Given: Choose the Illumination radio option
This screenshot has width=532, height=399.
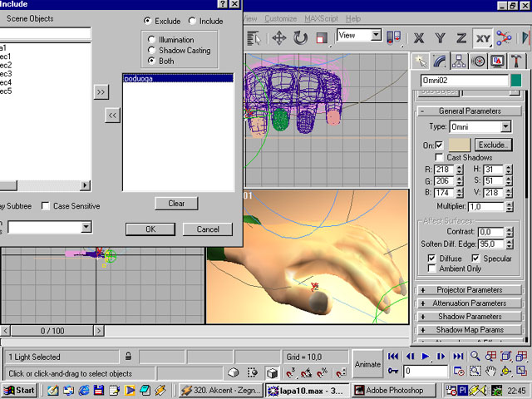Looking at the screenshot, I should tap(151, 39).
